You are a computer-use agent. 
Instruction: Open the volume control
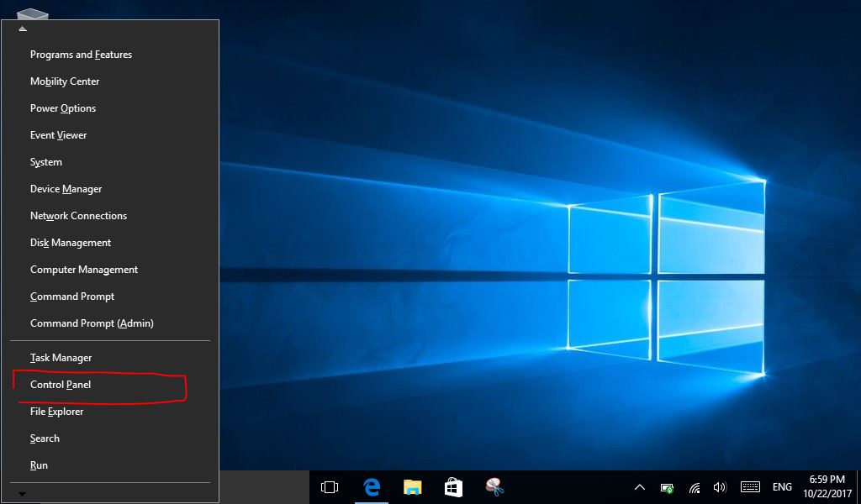click(719, 487)
